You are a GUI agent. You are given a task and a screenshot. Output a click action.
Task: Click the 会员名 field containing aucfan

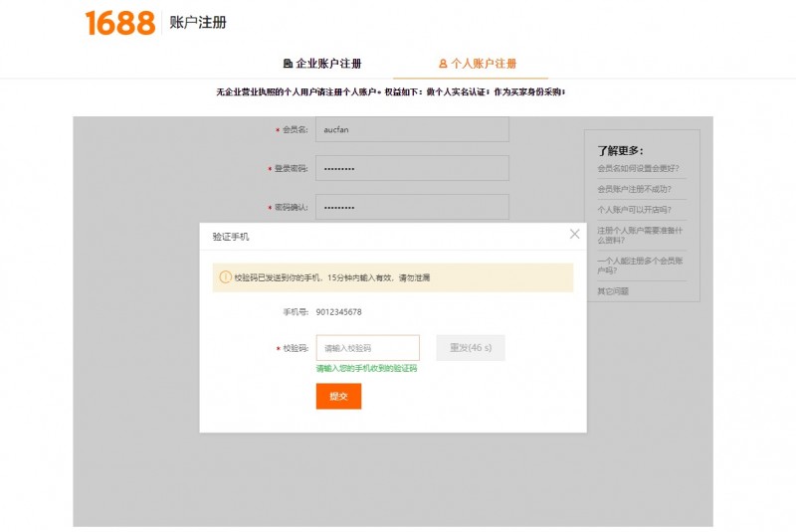(x=412, y=129)
